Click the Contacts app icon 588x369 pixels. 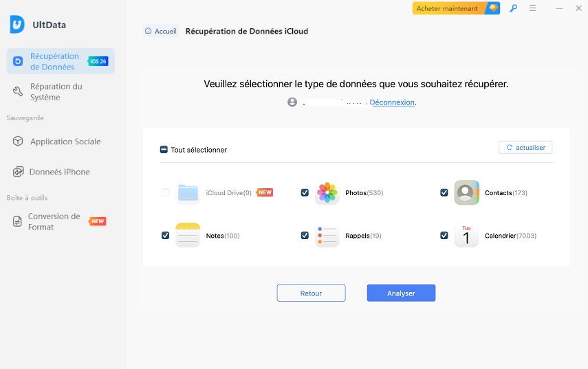[466, 193]
